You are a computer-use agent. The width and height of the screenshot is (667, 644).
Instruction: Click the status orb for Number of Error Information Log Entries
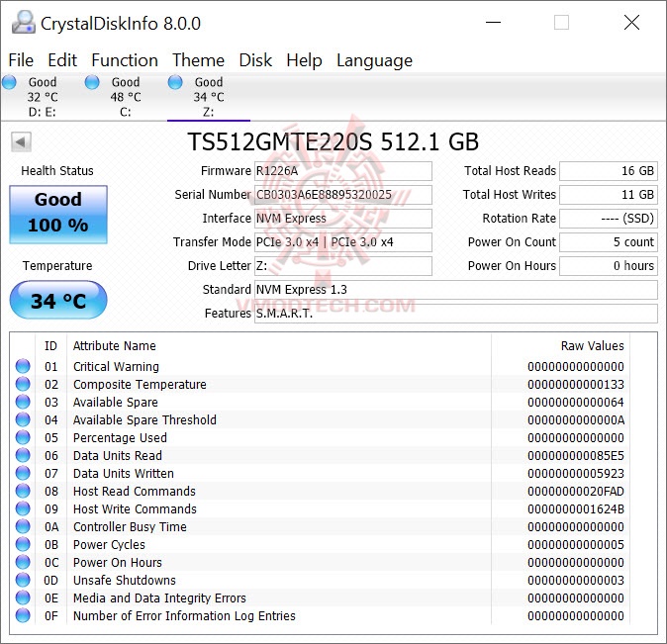[23, 615]
